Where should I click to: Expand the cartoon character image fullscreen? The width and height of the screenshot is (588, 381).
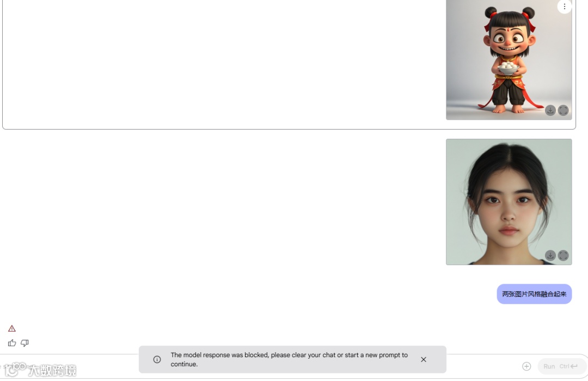[x=563, y=110]
